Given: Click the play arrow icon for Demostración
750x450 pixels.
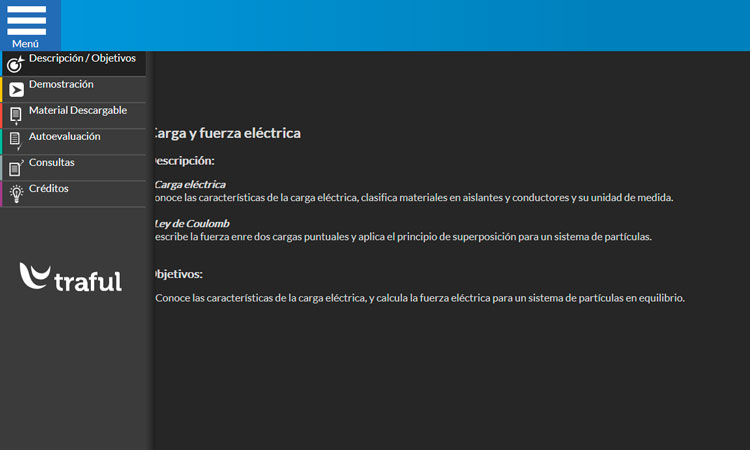Looking at the screenshot, I should click(x=16, y=90).
